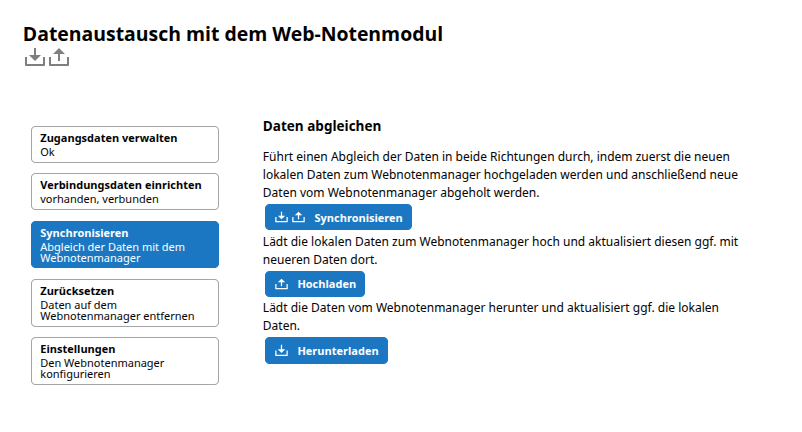Open the Zurücksetzen section

tap(125, 303)
